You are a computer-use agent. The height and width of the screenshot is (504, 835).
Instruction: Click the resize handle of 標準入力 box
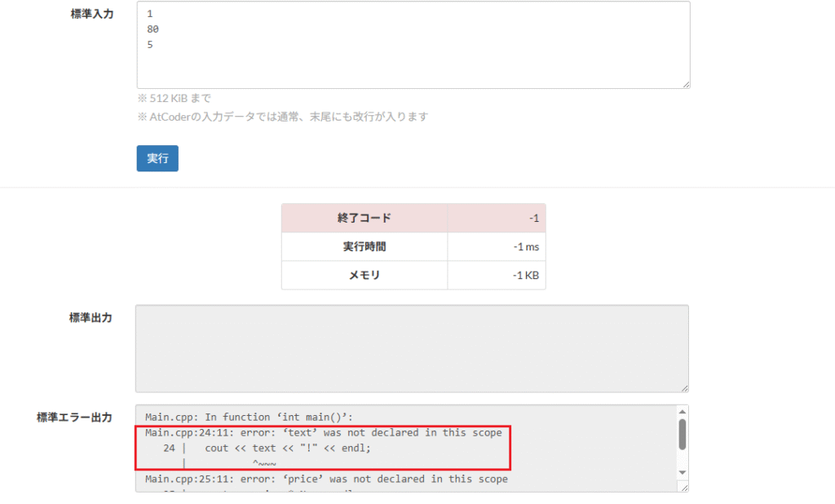[686, 84]
